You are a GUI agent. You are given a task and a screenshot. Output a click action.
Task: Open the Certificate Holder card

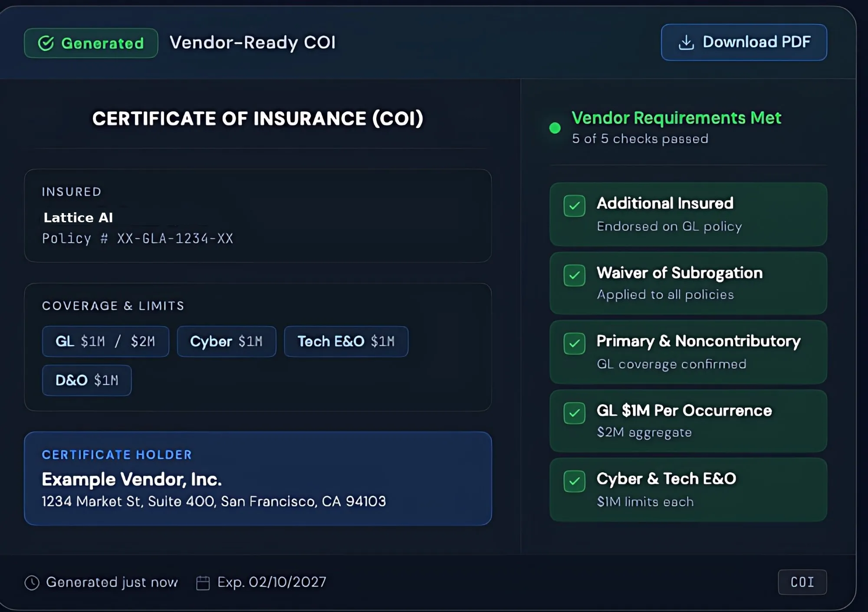(258, 478)
